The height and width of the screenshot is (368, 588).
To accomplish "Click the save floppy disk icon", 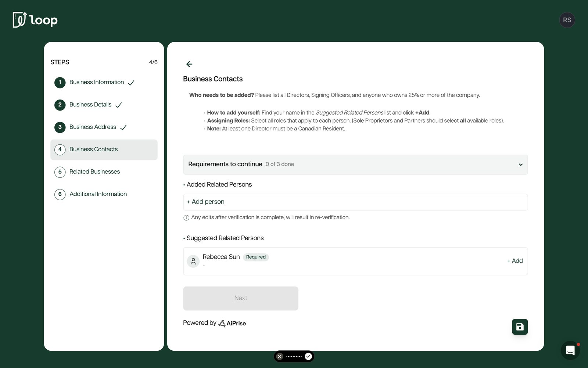I will click(520, 327).
